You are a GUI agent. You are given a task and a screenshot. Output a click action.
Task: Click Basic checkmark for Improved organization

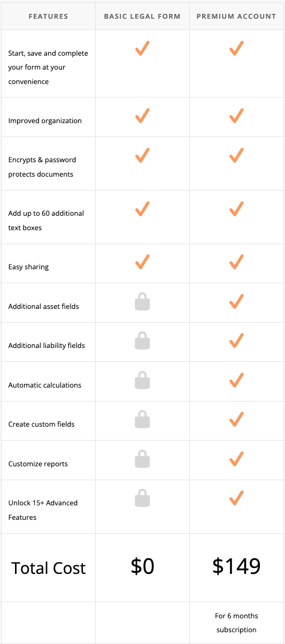pyautogui.click(x=142, y=116)
